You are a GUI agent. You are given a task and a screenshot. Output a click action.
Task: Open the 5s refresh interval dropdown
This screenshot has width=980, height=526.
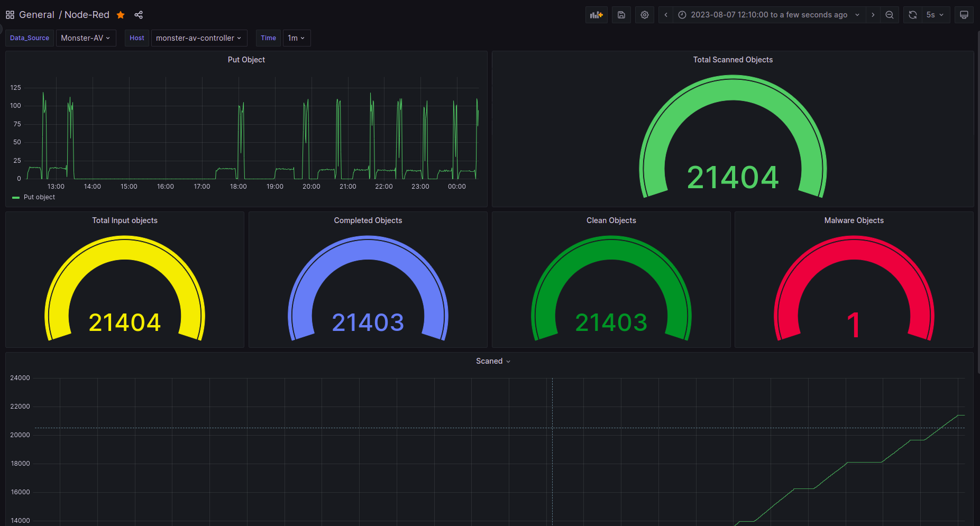click(x=935, y=15)
